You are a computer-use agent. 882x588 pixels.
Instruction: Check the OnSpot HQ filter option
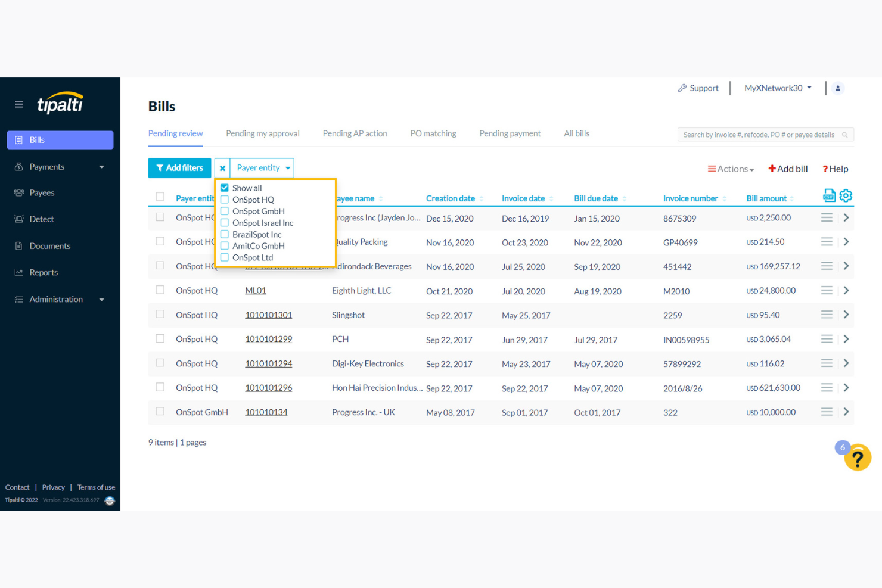[225, 200]
